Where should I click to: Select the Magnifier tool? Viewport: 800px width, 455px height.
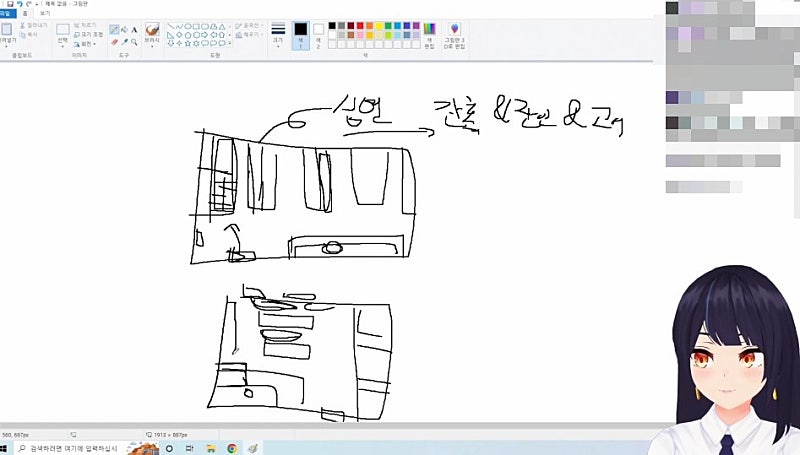point(134,42)
